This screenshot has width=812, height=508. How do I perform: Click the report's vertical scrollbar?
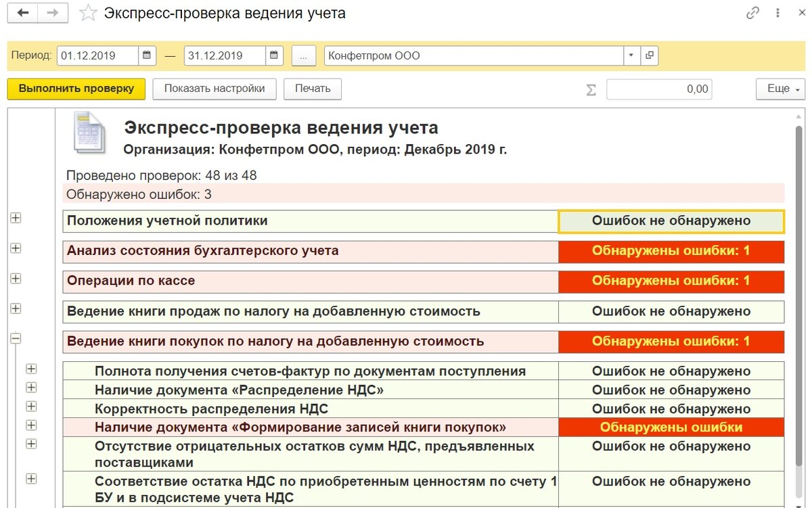click(799, 296)
